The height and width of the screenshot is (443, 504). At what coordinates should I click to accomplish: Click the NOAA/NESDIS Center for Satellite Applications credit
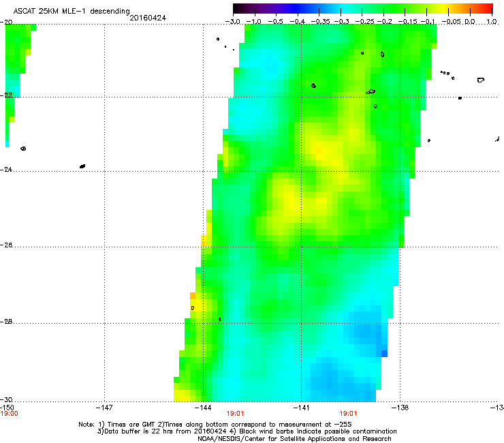coord(294,439)
